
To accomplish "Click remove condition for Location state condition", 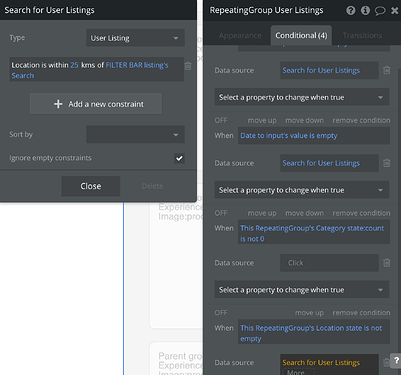I will pos(361,313).
